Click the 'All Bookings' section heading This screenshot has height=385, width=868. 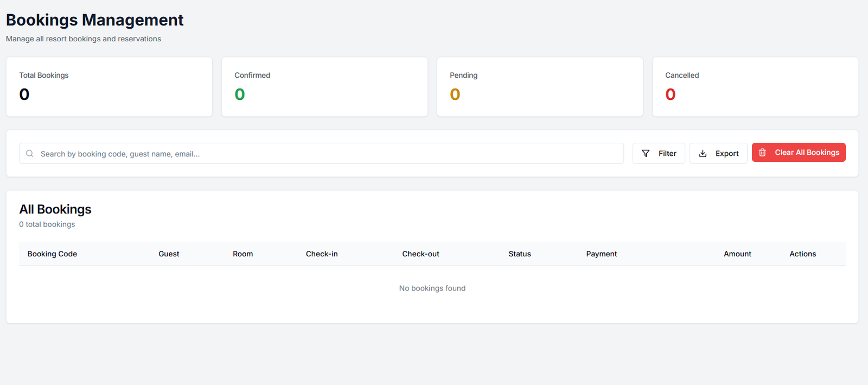(x=55, y=210)
